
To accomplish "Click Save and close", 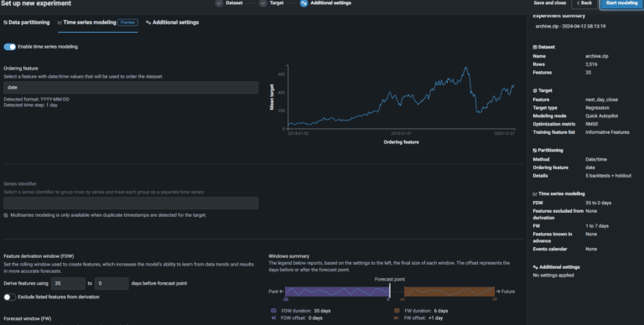I will 549,3.
